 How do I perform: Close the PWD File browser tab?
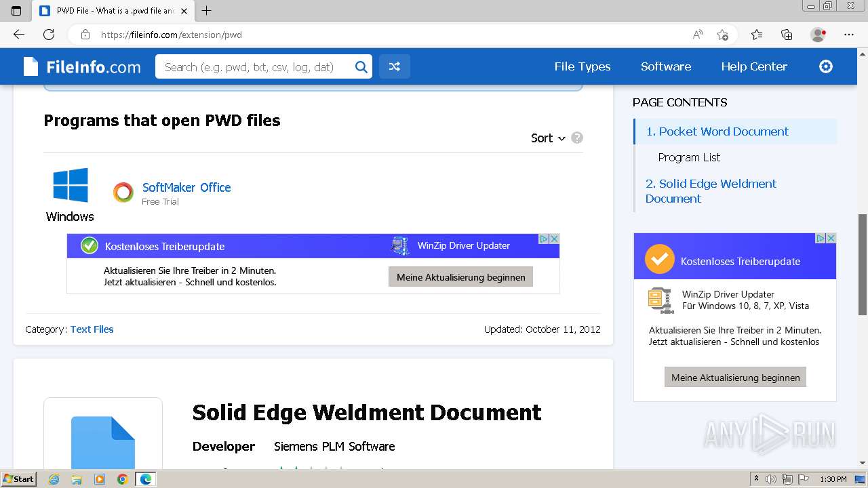coord(184,11)
